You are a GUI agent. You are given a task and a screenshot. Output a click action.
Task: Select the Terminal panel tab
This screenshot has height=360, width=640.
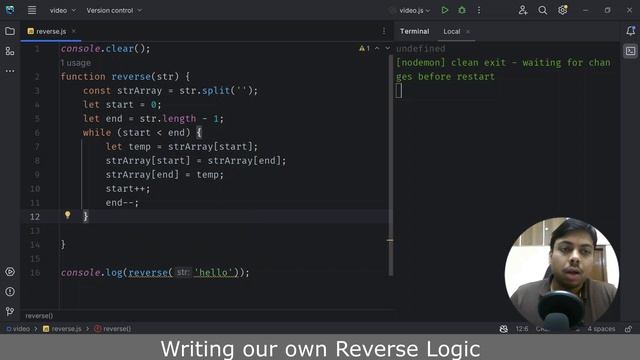(414, 31)
